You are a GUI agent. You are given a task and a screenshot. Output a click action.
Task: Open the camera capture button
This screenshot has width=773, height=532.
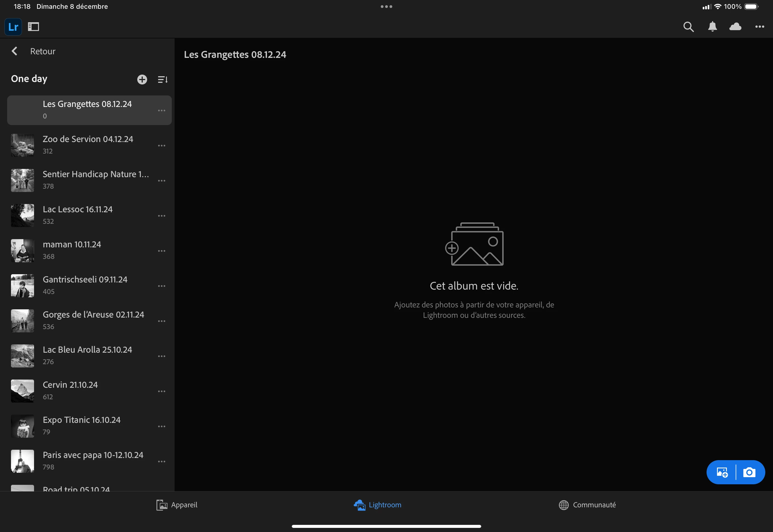[x=749, y=472]
